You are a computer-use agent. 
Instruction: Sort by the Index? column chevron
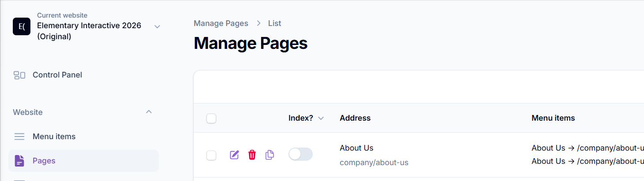321,118
